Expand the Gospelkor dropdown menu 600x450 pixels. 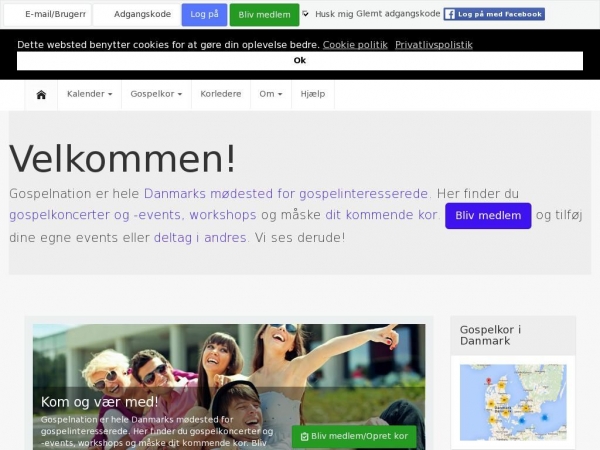[x=156, y=94]
